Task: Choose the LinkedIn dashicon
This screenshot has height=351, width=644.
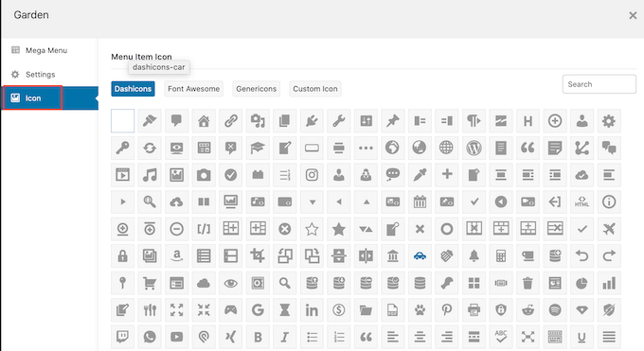Action: coord(312,310)
